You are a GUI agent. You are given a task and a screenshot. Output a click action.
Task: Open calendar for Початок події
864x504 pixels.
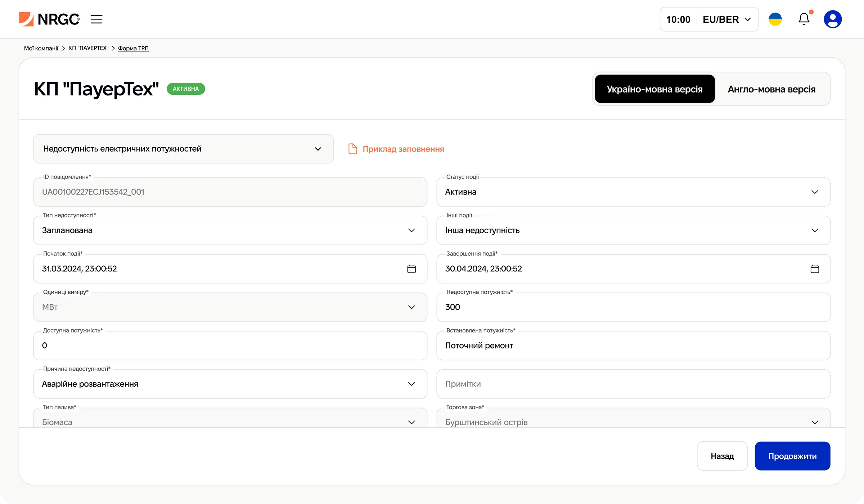point(411,269)
